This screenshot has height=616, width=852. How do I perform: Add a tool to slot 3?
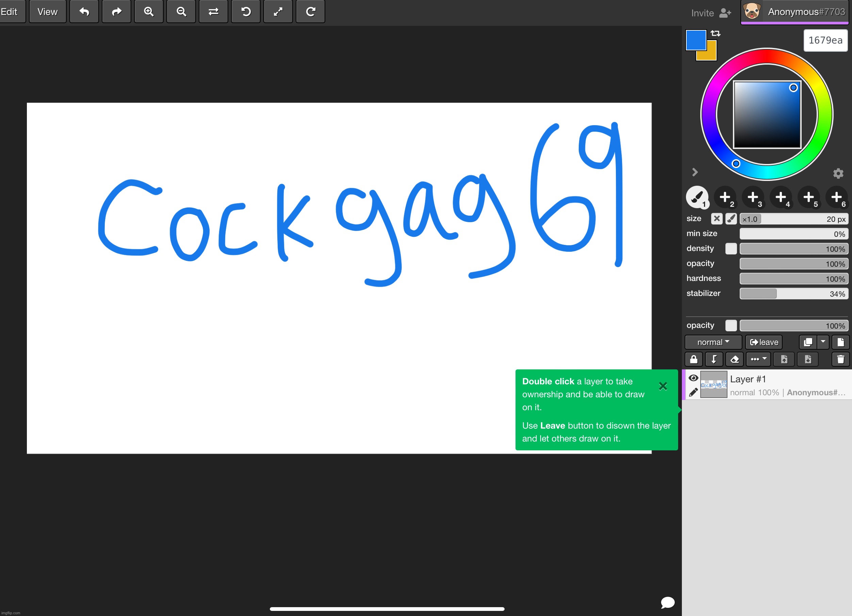pyautogui.click(x=753, y=197)
